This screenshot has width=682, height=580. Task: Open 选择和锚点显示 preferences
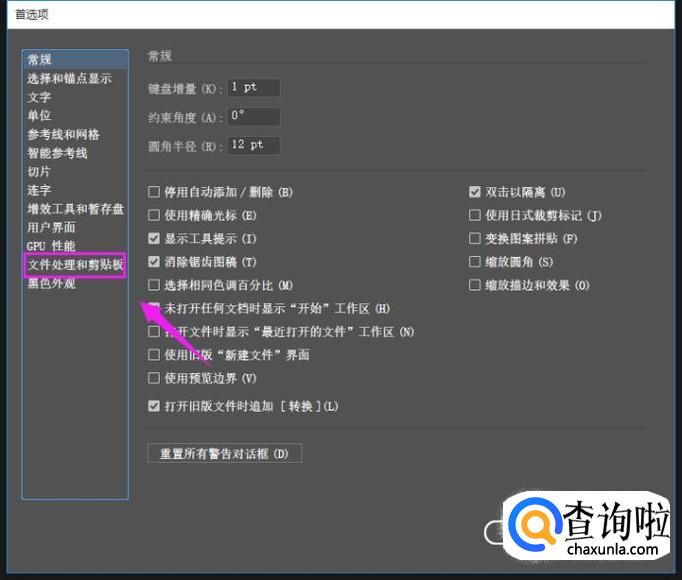[x=69, y=78]
